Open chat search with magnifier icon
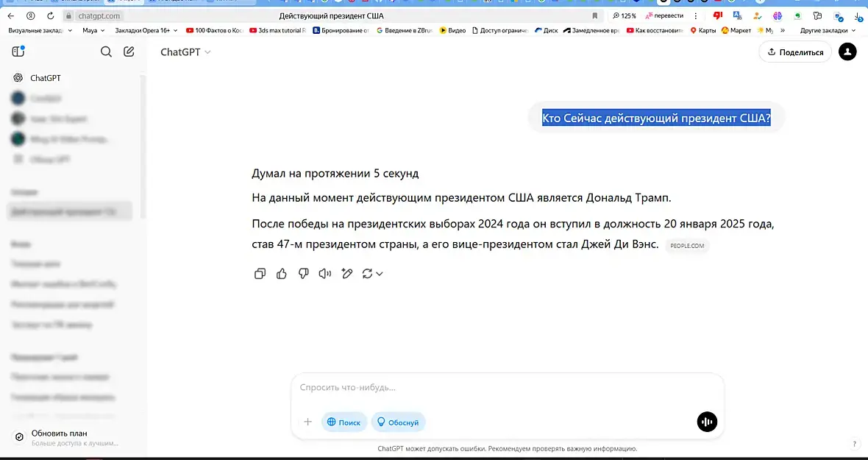Image resolution: width=868 pixels, height=460 pixels. pyautogui.click(x=106, y=52)
